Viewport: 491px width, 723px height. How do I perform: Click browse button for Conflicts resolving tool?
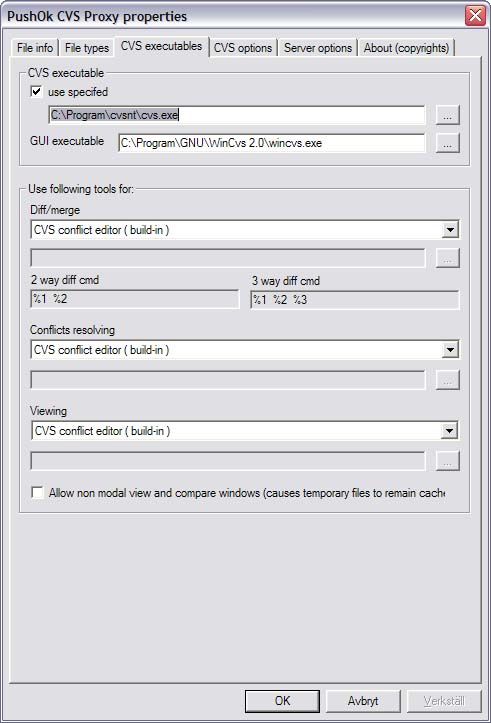click(x=447, y=380)
